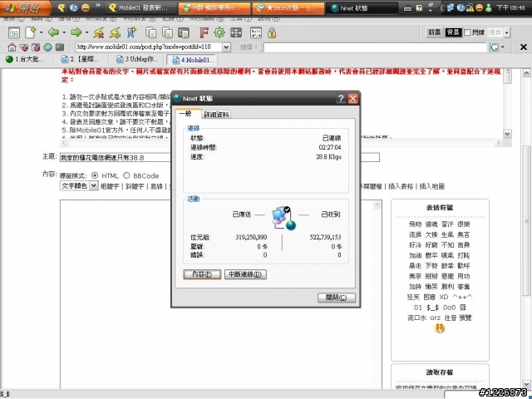Expand the forward arrow history dropdown
The height and width of the screenshot is (399, 532).
tap(86, 32)
